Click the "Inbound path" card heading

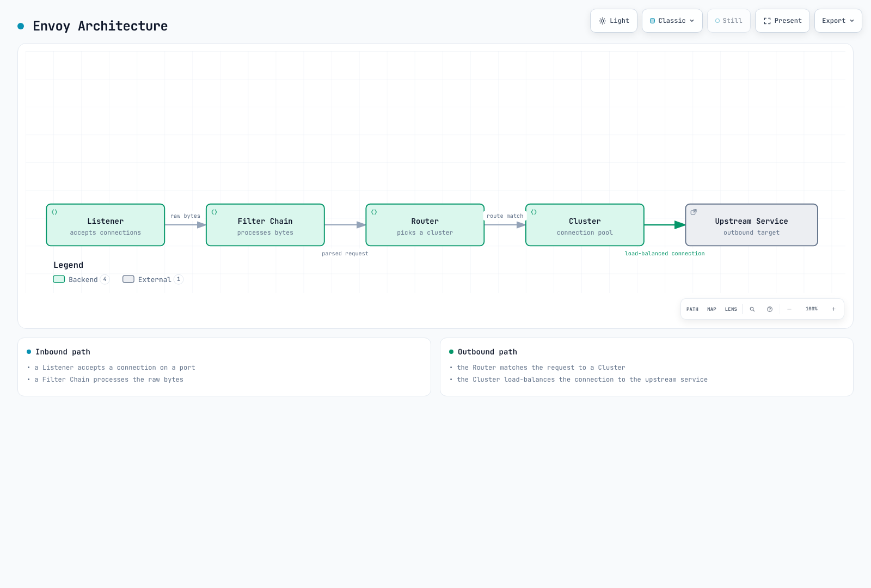(63, 352)
